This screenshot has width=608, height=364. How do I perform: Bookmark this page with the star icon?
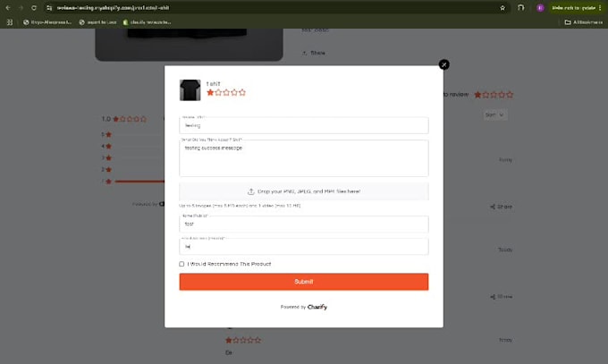[x=502, y=8]
